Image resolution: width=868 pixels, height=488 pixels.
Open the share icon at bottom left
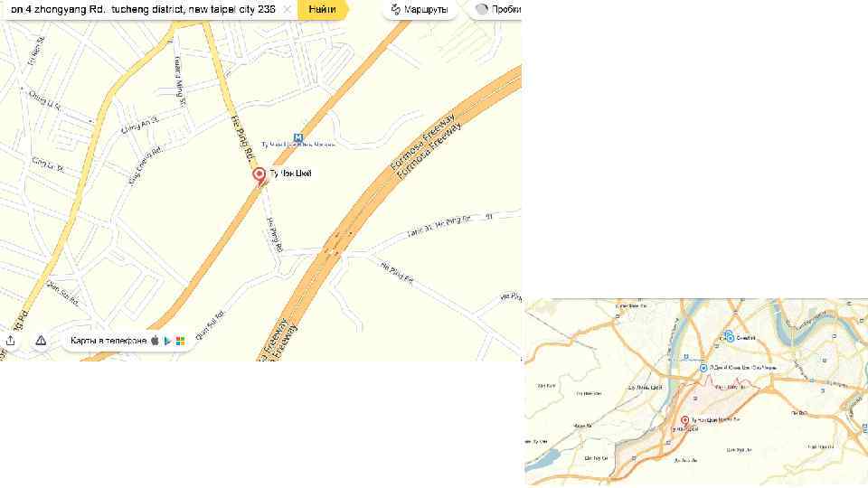[11, 341]
